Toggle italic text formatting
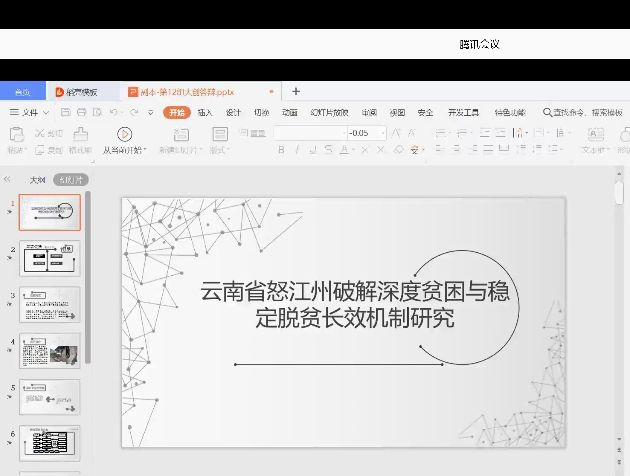630x476 pixels. [297, 150]
